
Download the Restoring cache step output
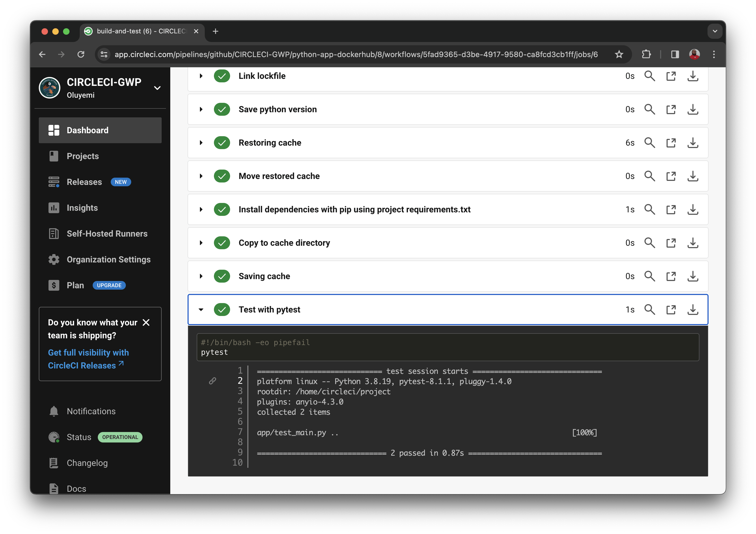pyautogui.click(x=693, y=142)
